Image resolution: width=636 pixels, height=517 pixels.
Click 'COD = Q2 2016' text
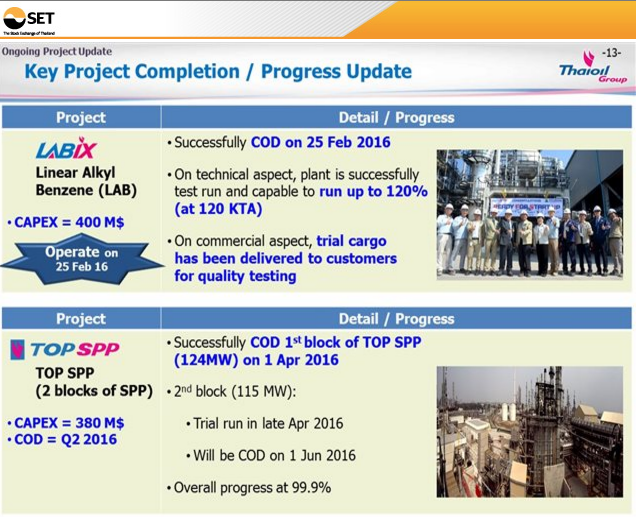click(65, 439)
